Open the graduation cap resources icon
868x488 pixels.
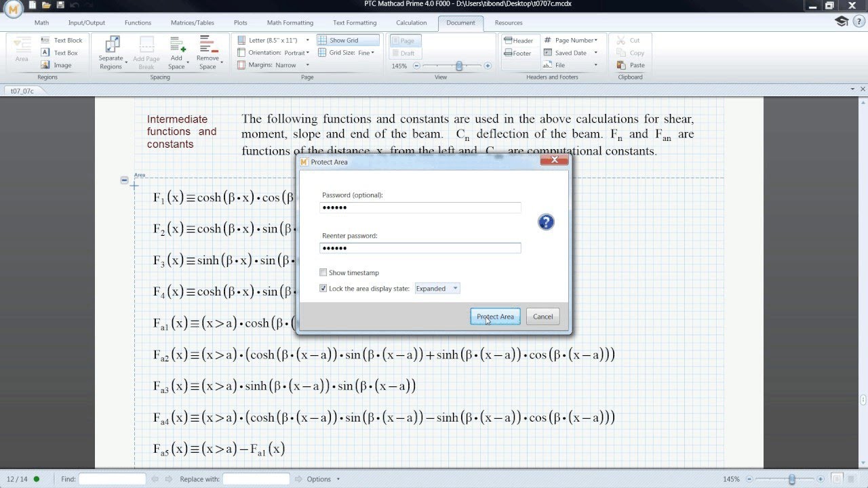[x=842, y=22]
